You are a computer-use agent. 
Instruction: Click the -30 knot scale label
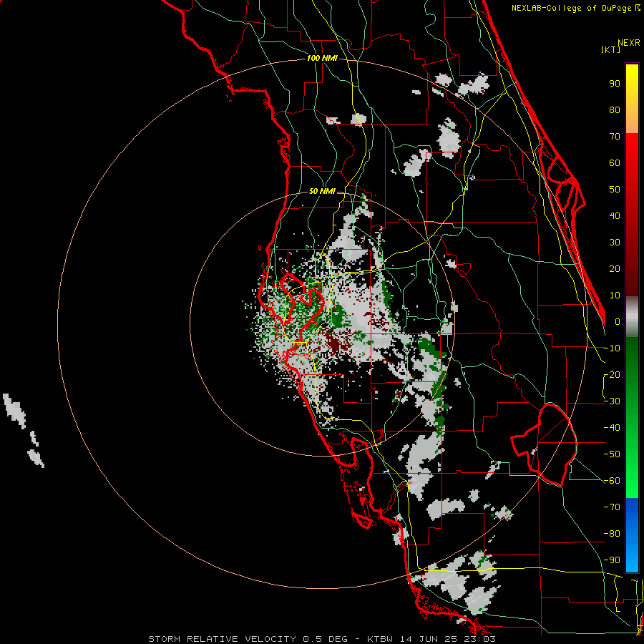(612, 401)
